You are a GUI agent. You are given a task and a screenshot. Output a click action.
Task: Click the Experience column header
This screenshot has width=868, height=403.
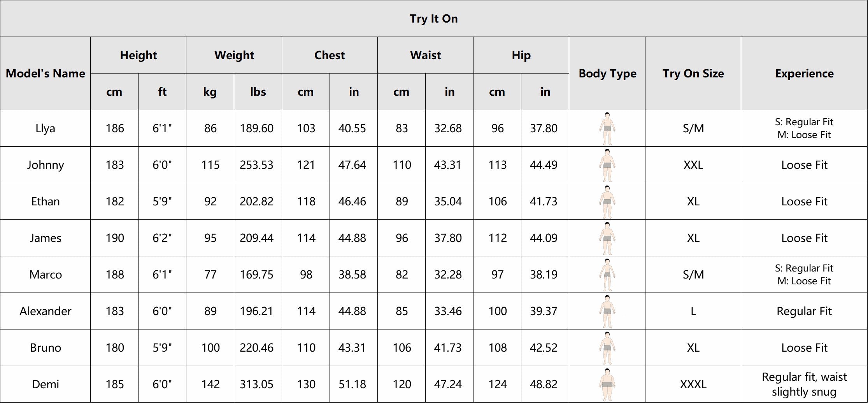[804, 74]
